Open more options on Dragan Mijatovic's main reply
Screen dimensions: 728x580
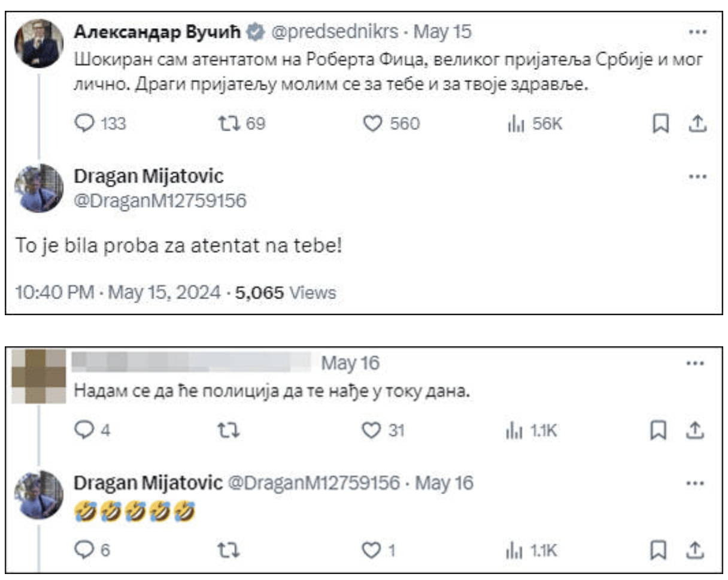coord(695,177)
